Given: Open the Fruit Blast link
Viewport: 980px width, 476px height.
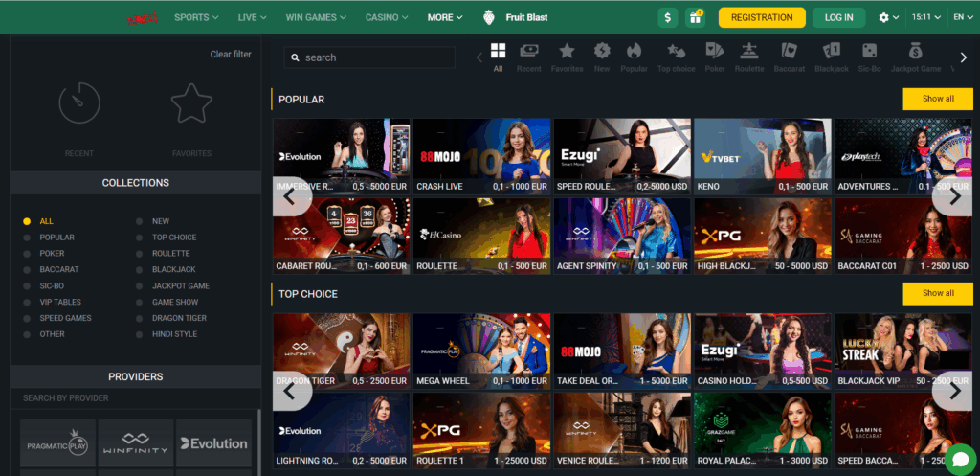Looking at the screenshot, I should [x=526, y=17].
